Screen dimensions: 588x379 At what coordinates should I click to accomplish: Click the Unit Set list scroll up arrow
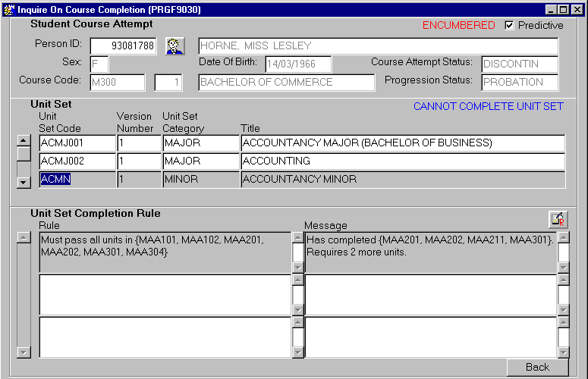point(24,140)
